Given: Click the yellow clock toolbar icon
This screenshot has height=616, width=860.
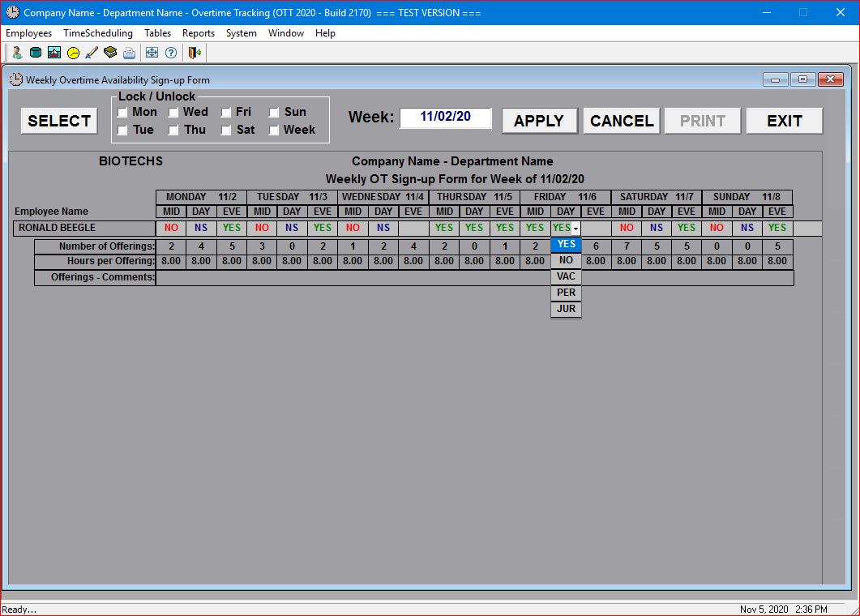Looking at the screenshot, I should point(73,53).
